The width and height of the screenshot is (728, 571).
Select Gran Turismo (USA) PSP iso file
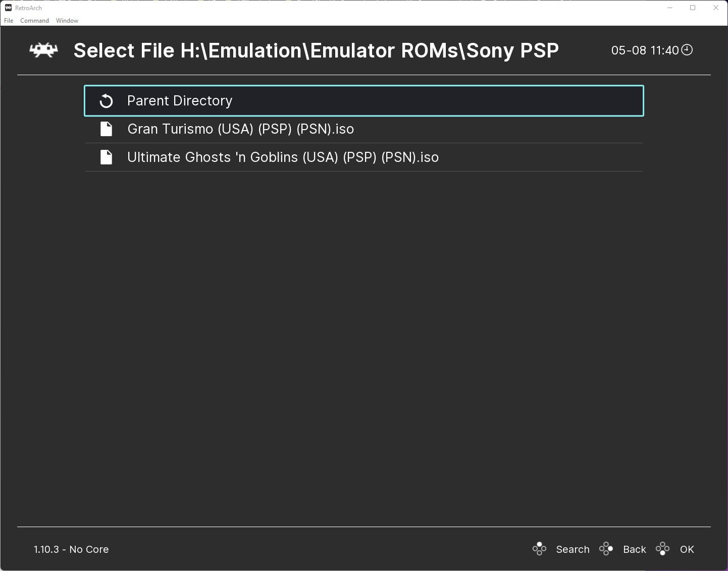(x=240, y=129)
